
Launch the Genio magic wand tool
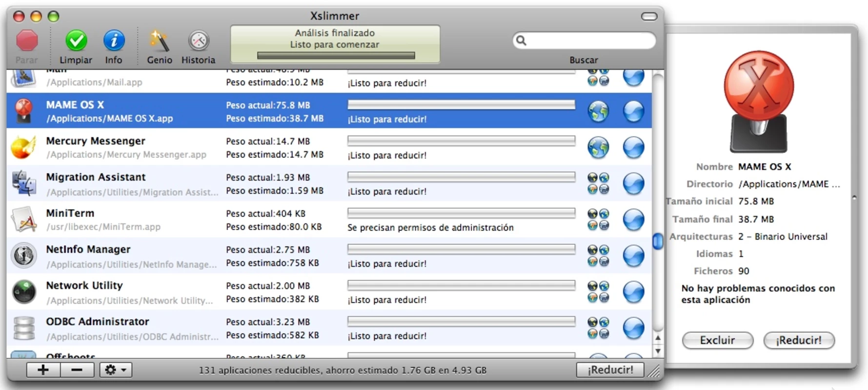tap(160, 41)
